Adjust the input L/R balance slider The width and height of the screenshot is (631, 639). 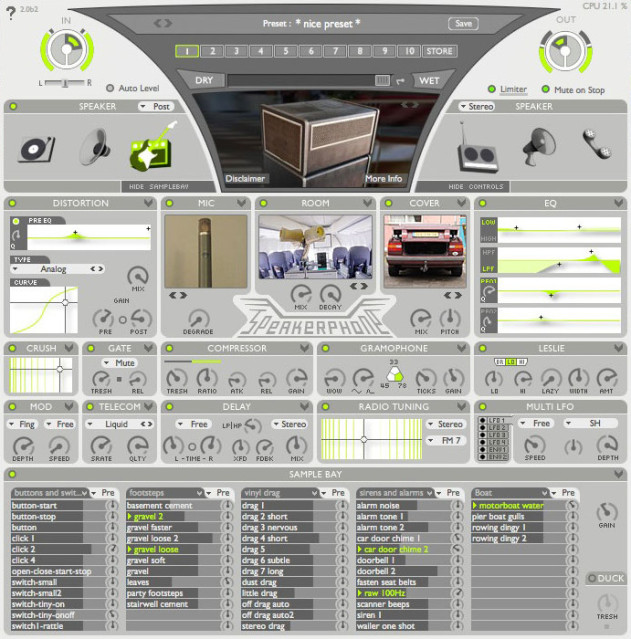click(65, 83)
